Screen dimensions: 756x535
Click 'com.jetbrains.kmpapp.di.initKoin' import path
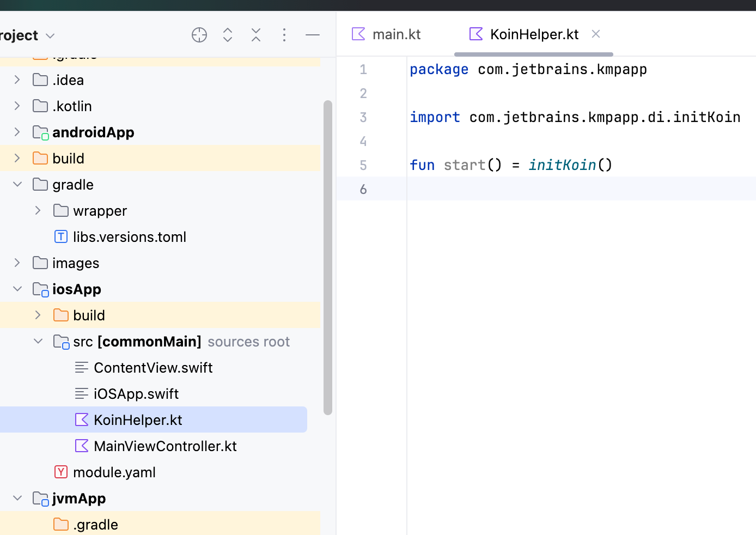point(605,117)
